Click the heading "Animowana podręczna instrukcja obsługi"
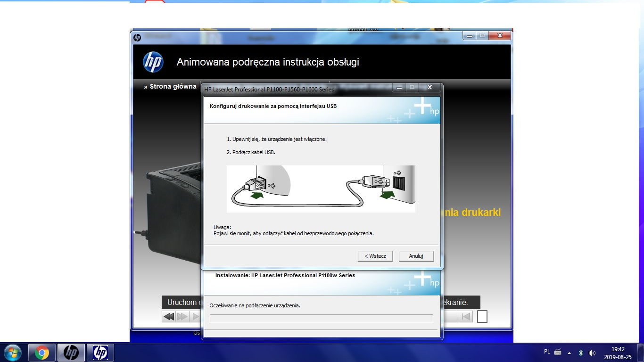The width and height of the screenshot is (644, 362). pyautogui.click(x=268, y=62)
